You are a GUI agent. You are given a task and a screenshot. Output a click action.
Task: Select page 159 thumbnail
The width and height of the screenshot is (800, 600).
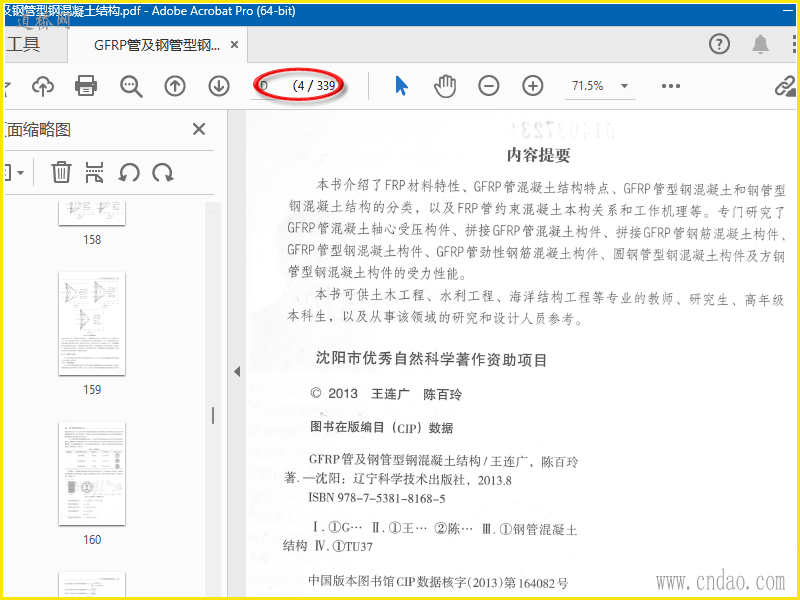[x=92, y=323]
